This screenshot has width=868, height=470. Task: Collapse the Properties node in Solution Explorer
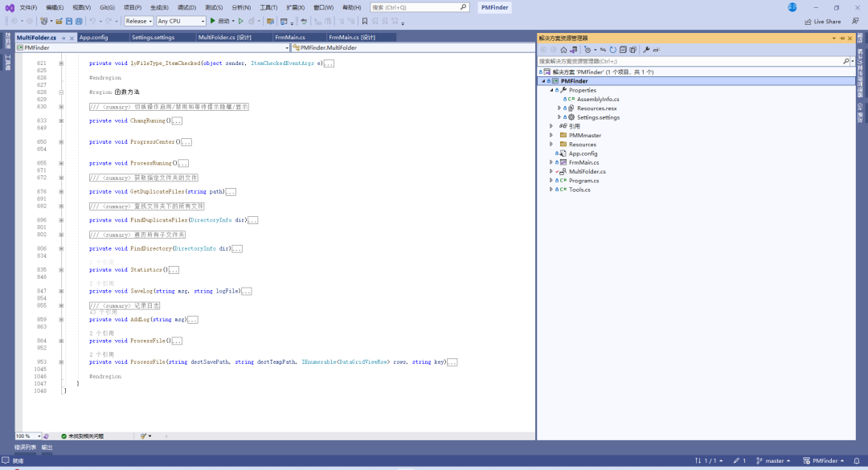(551, 90)
